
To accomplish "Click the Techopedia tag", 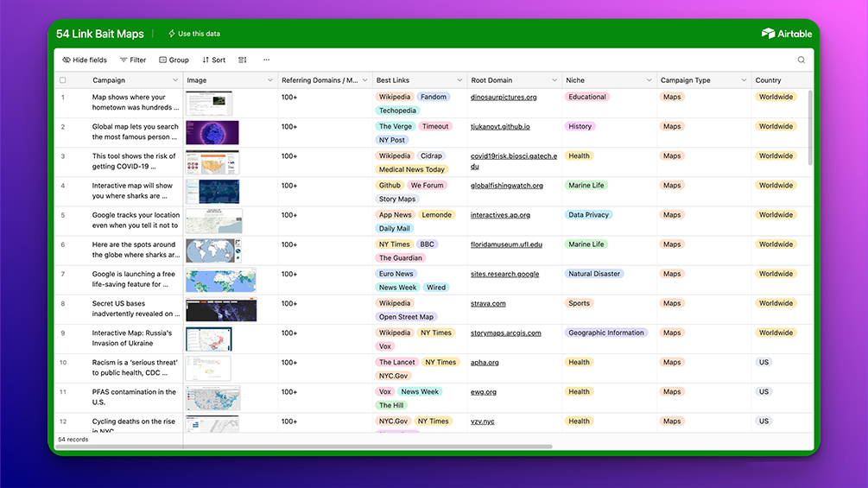I will point(397,111).
